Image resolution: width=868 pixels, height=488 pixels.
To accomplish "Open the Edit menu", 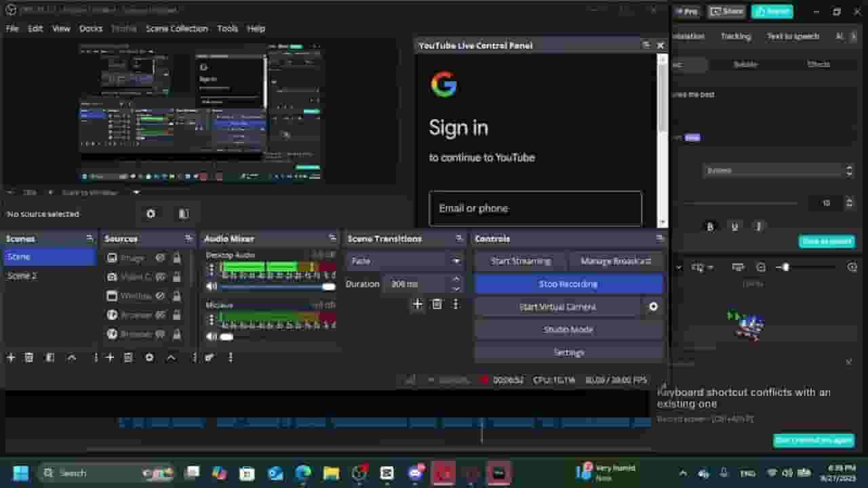I will 35,28.
